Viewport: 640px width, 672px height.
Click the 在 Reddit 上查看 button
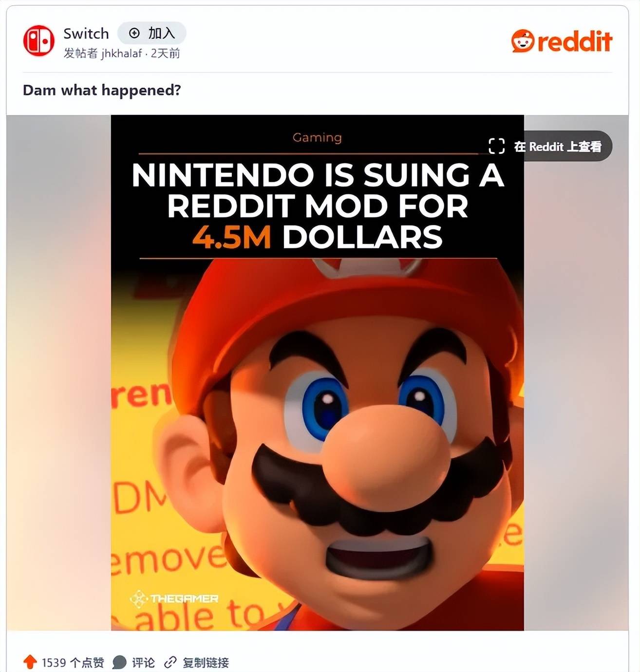tap(550, 146)
